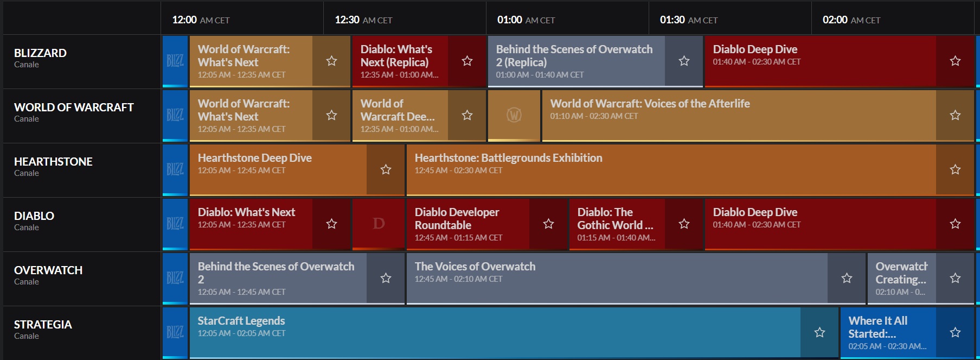Click star icon for The Voices of Overwatch
980x360 pixels.
click(x=847, y=279)
